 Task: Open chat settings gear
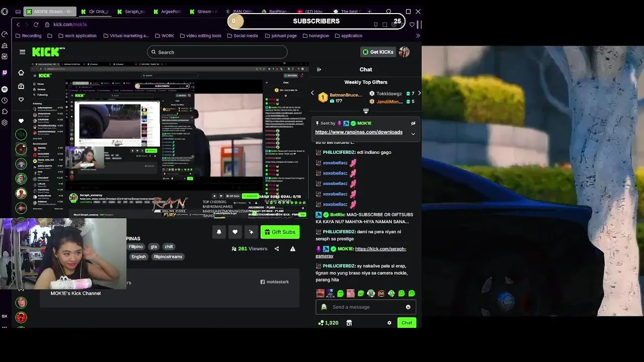click(x=389, y=323)
